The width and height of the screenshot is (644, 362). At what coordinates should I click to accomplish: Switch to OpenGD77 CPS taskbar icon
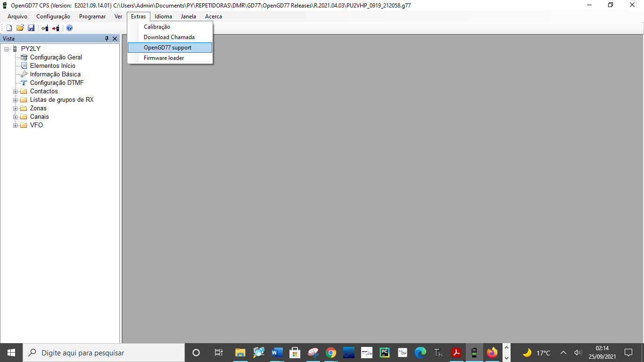(x=474, y=353)
